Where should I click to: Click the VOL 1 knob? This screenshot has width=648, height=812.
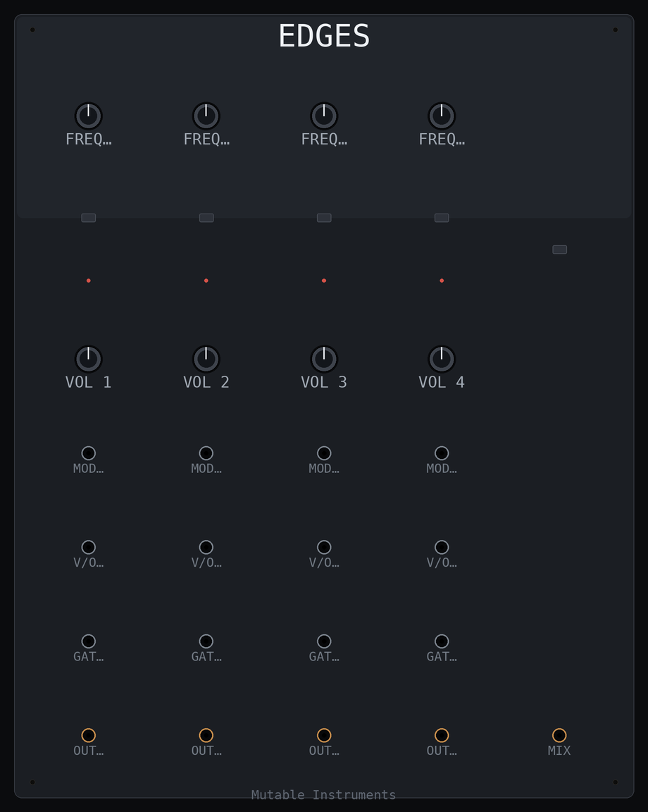(x=89, y=359)
